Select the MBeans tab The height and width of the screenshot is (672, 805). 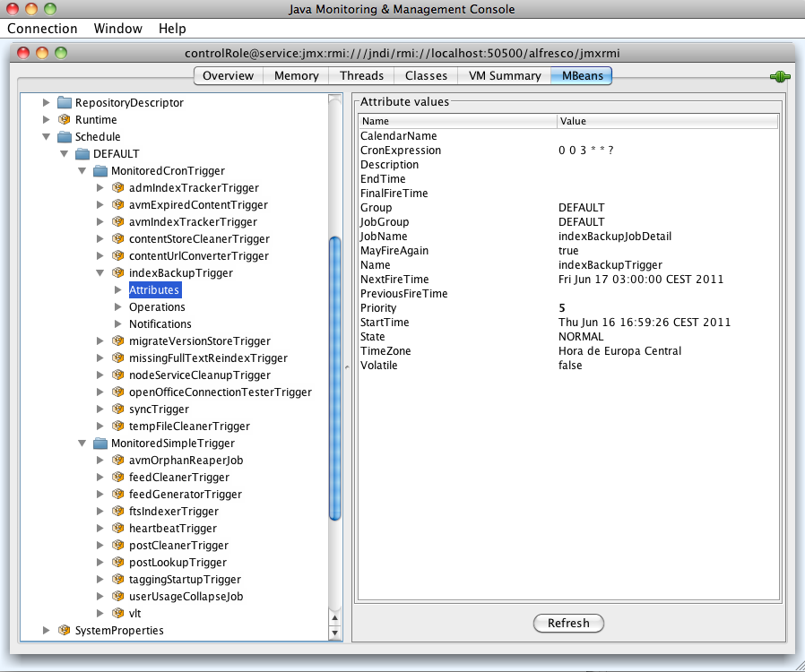(582, 75)
